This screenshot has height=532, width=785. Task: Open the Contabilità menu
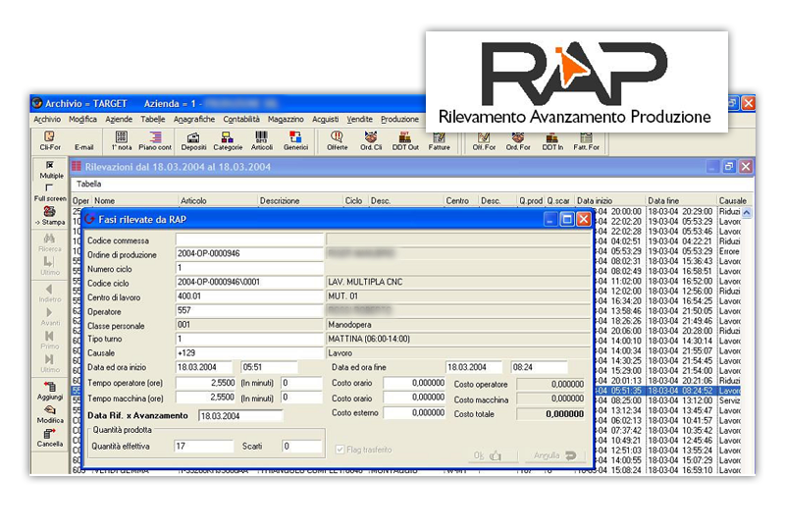point(241,120)
